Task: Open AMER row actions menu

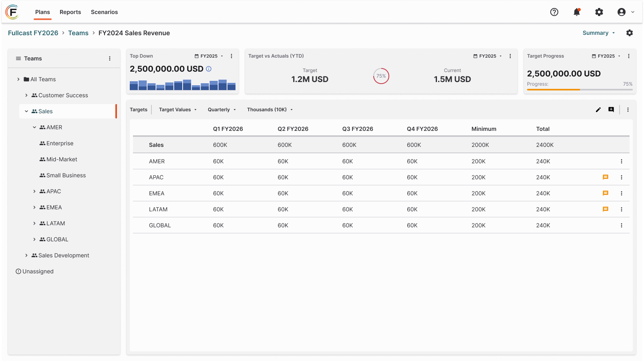Action: (622, 161)
